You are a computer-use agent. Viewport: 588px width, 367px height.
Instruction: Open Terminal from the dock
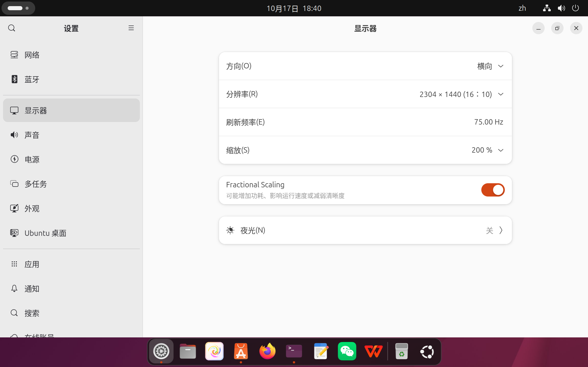click(294, 351)
